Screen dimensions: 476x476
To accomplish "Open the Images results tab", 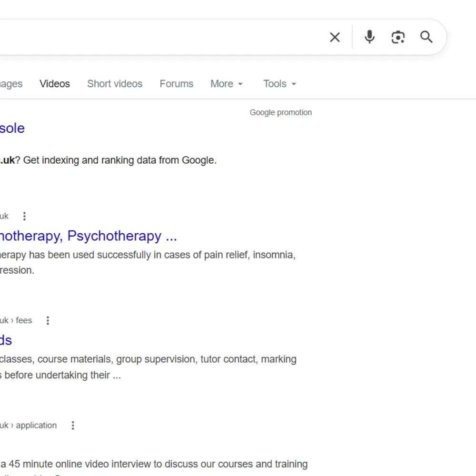I will pyautogui.click(x=11, y=84).
